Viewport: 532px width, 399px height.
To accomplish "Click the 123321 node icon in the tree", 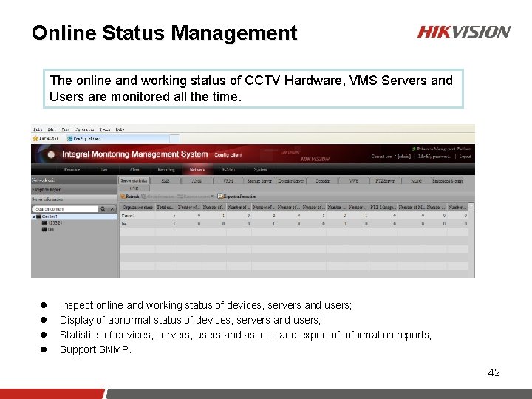I will (44, 223).
